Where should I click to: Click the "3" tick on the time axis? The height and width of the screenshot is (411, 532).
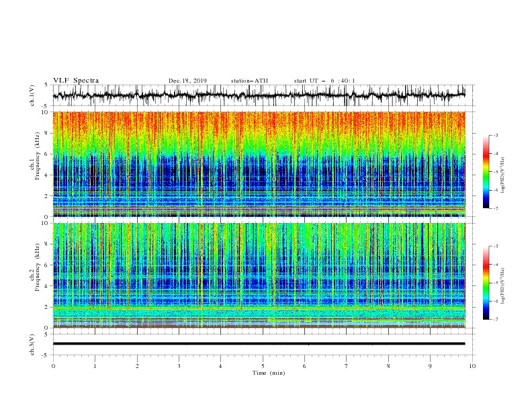(x=179, y=366)
